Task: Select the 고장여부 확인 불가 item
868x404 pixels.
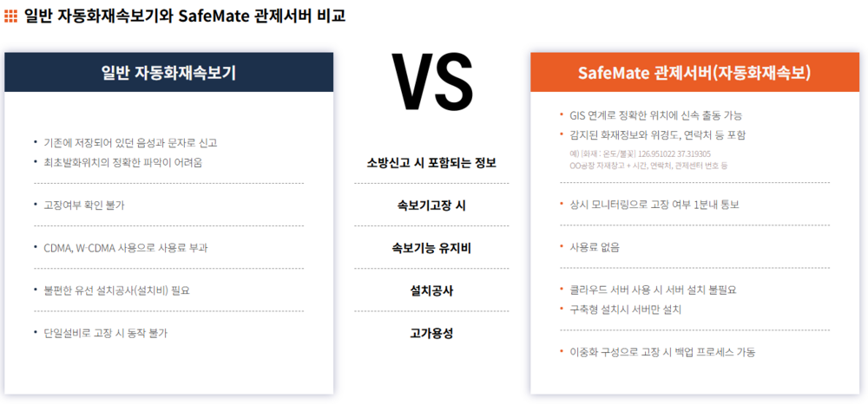Action: pyautogui.click(x=84, y=205)
